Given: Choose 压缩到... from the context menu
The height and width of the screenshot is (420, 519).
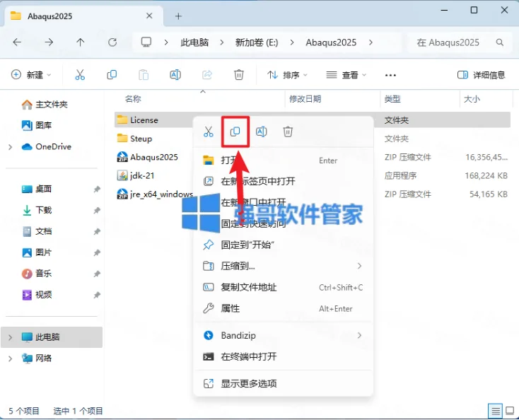Looking at the screenshot, I should [x=283, y=266].
